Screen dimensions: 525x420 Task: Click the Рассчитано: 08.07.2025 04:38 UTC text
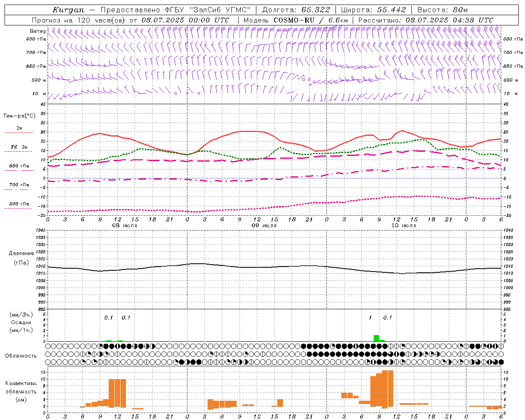pos(426,20)
